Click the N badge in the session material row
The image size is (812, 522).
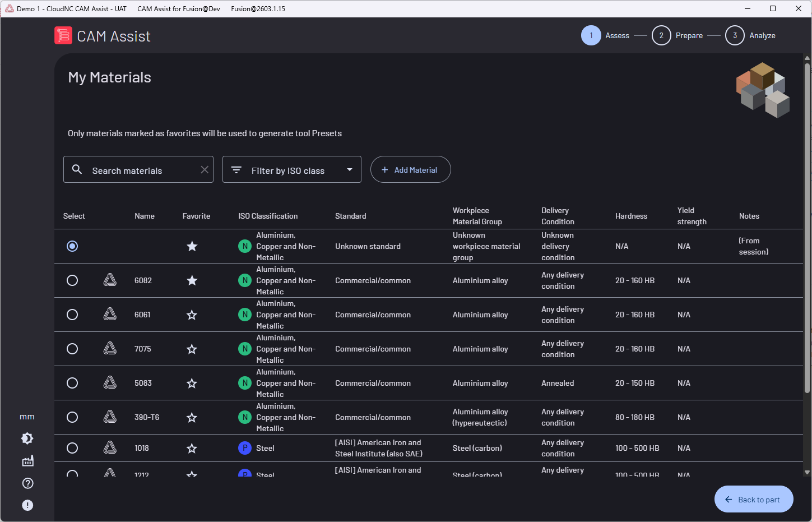point(245,246)
